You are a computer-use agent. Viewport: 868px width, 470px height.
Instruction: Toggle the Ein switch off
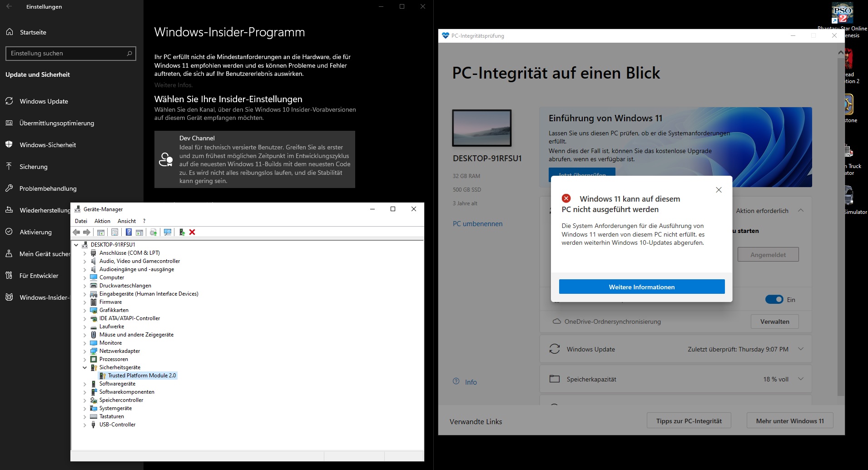tap(774, 299)
